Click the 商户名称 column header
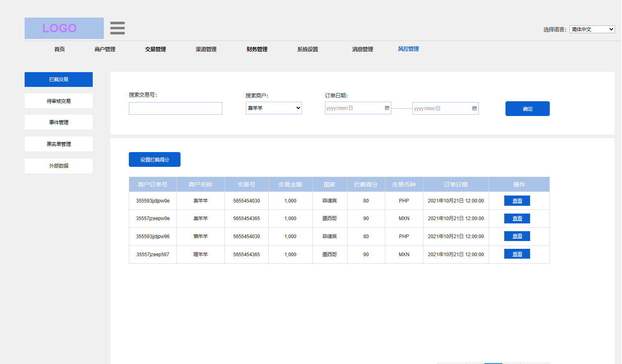622x364 pixels. 201,184
